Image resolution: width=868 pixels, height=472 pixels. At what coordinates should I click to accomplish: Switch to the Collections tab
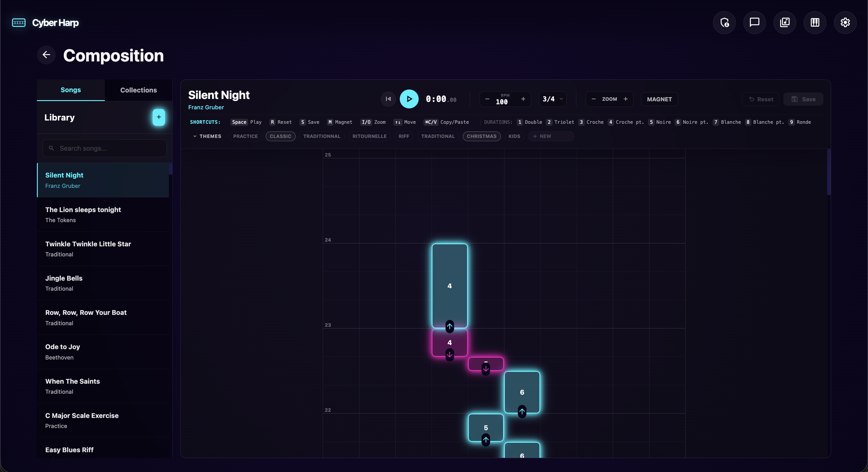pos(138,90)
